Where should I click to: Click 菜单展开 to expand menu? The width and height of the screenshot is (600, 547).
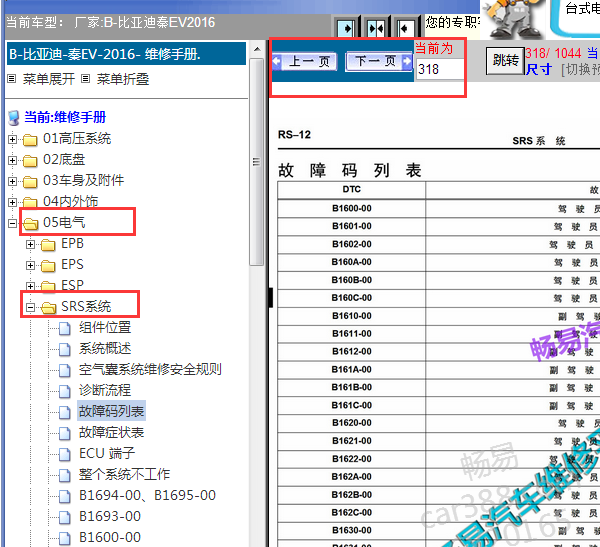pyautogui.click(x=49, y=79)
